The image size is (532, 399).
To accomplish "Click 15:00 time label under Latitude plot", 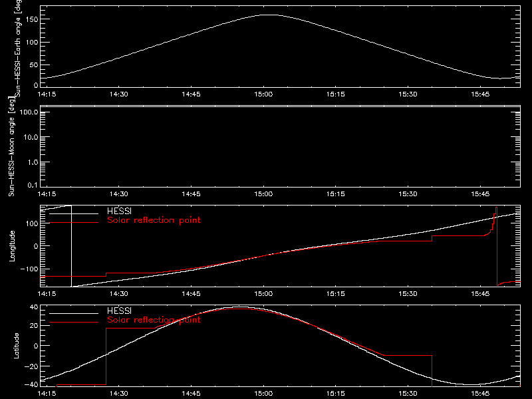I will (x=263, y=394).
